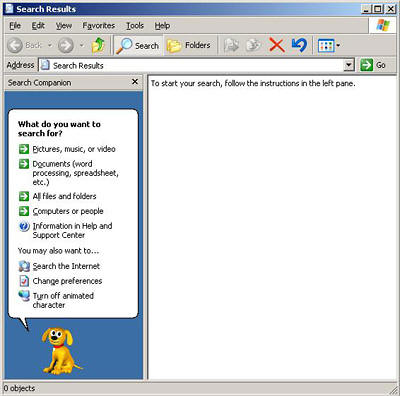
Task: Open the Forward history dropdown arrow
Action: point(82,45)
